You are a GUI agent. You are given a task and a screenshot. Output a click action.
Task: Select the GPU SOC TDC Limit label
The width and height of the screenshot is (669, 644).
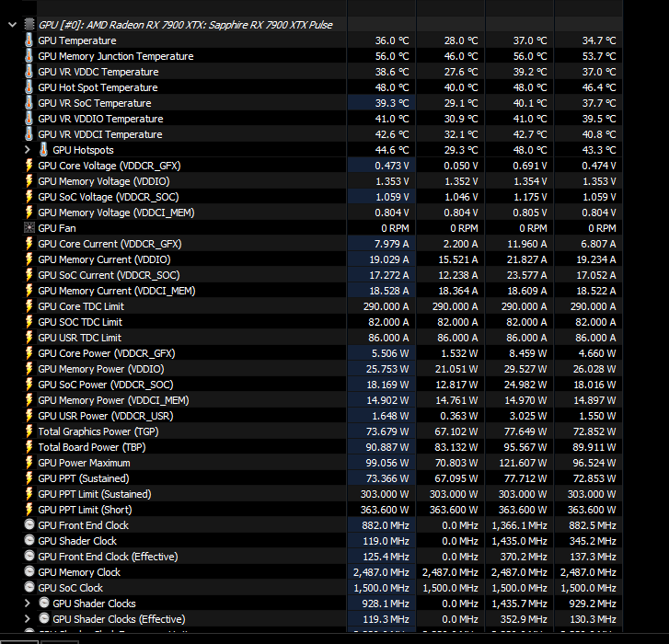(80, 322)
